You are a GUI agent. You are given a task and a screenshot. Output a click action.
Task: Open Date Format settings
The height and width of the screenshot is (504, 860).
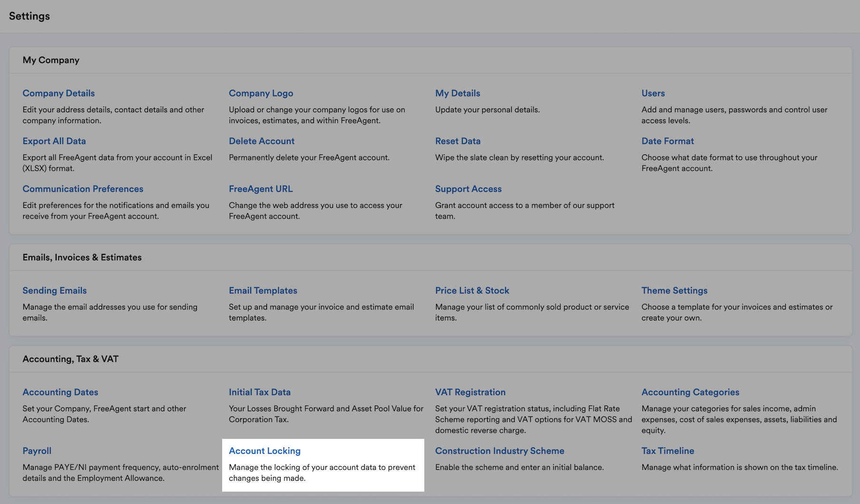(x=667, y=141)
